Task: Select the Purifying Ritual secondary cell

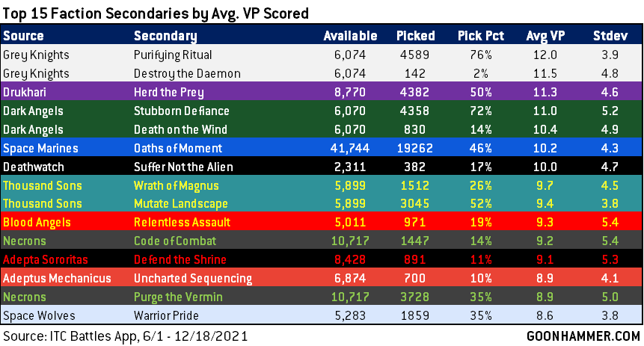Action: click(172, 55)
